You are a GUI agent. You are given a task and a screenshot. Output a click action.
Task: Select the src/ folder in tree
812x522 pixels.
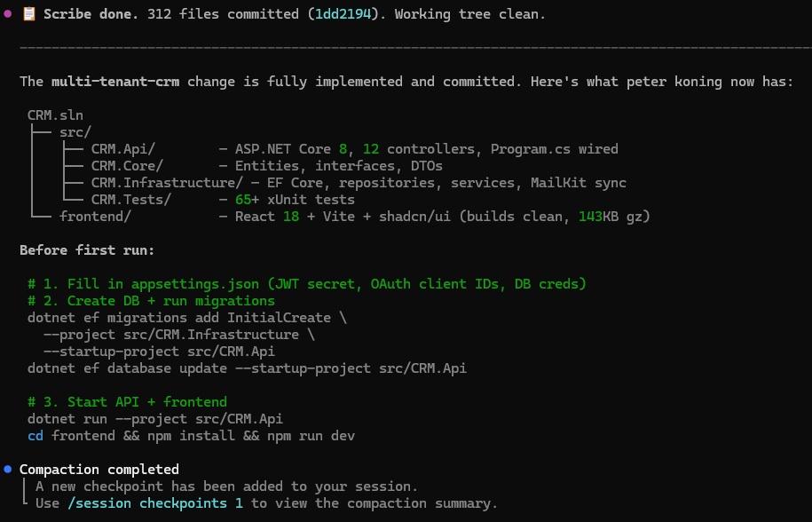coord(75,132)
